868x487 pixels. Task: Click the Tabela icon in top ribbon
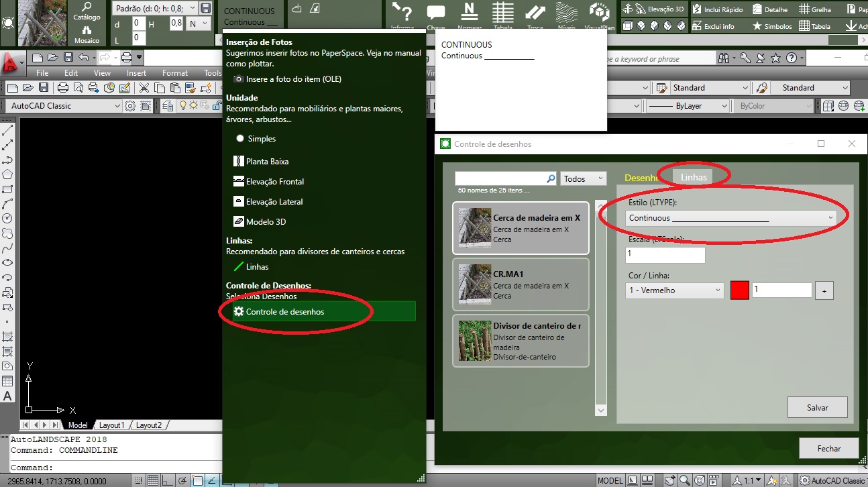point(502,13)
